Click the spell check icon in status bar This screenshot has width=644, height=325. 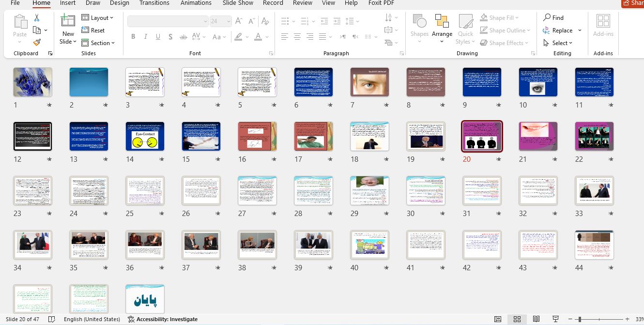point(51,319)
